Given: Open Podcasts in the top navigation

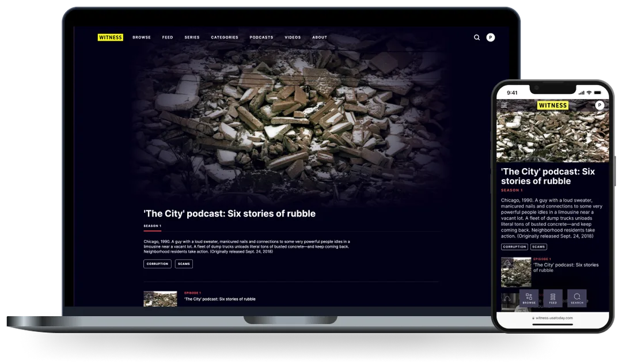Looking at the screenshot, I should [261, 37].
